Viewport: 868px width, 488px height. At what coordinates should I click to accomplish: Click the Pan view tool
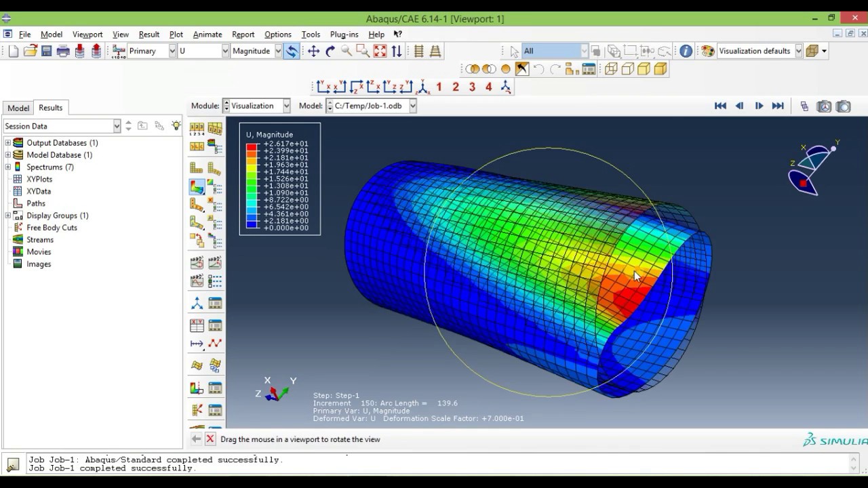point(313,51)
